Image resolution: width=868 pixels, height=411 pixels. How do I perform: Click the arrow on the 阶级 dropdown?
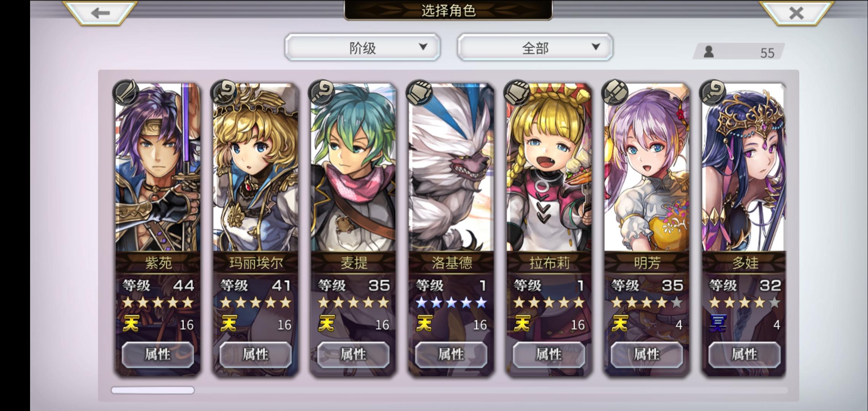click(x=423, y=47)
